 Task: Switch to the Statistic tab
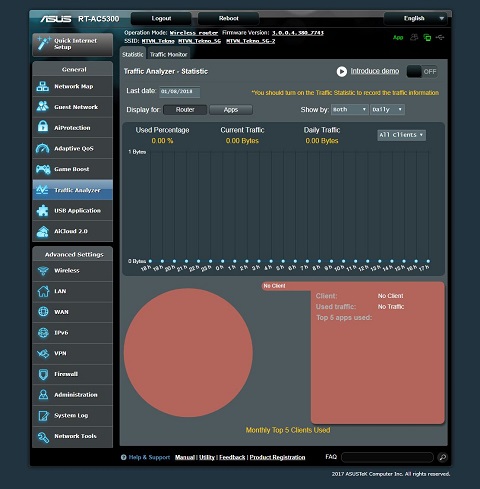(133, 54)
